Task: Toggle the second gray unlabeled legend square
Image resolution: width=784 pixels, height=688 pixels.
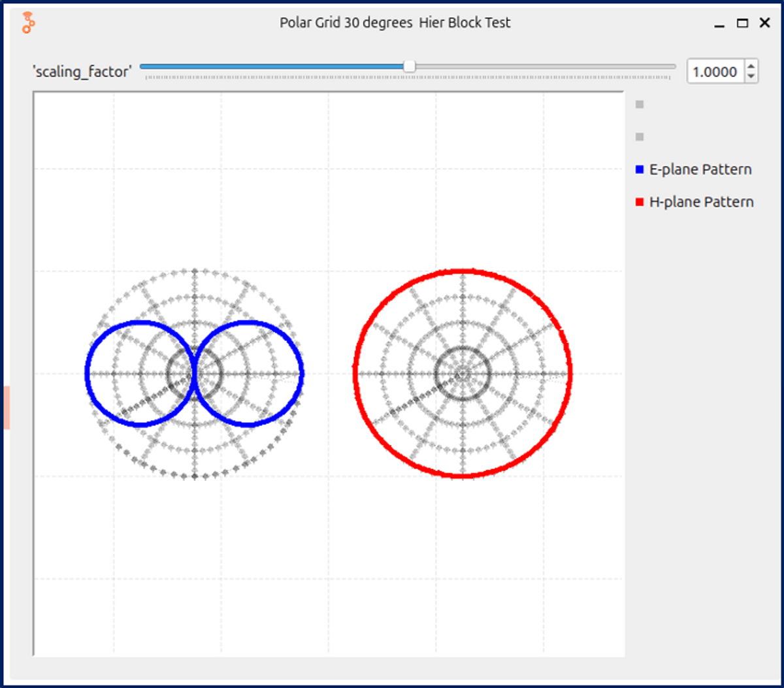Action: pyautogui.click(x=640, y=137)
